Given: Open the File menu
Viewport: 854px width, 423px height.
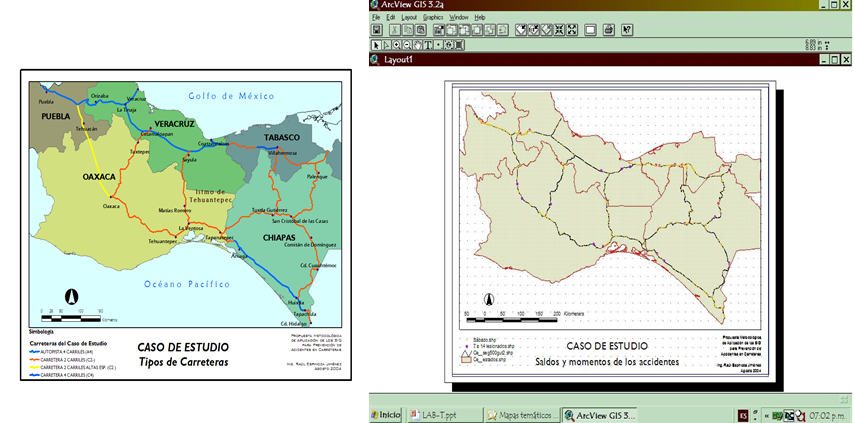Looking at the screenshot, I should (376, 18).
